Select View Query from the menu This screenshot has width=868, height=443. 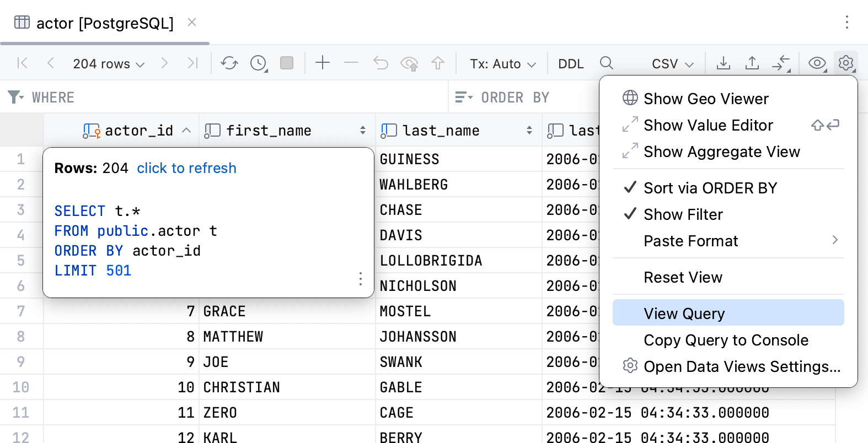(x=684, y=314)
